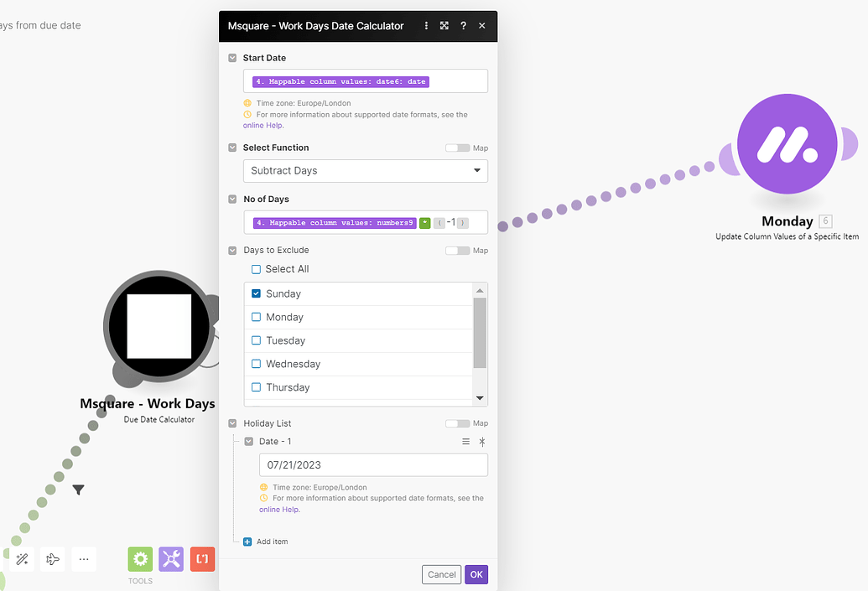Open the Subtract Days function dropdown
Image resolution: width=868 pixels, height=591 pixels.
(366, 170)
